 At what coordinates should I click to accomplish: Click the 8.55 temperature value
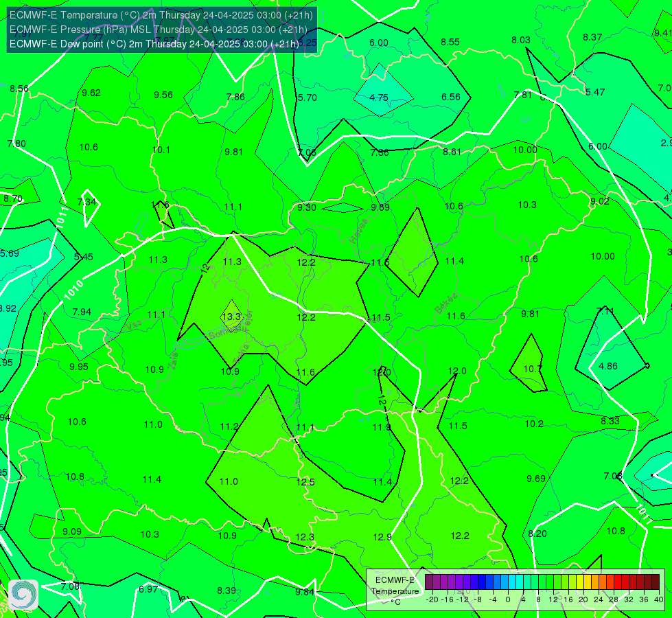(450, 42)
